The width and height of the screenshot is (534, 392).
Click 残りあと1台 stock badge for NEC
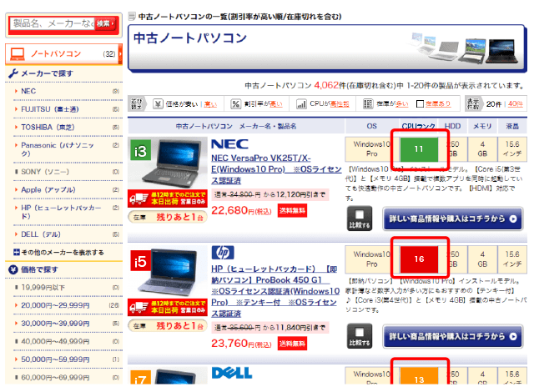(x=168, y=217)
